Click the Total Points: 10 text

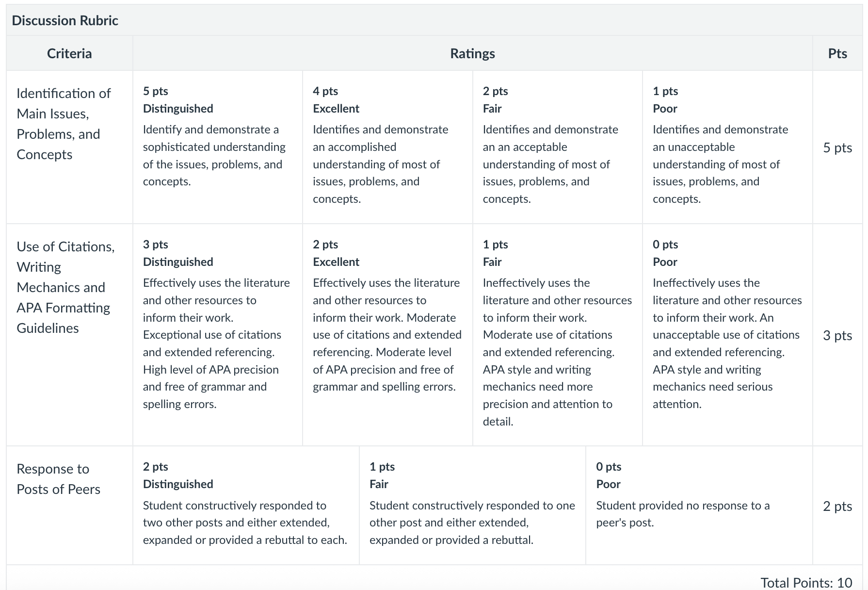click(806, 582)
